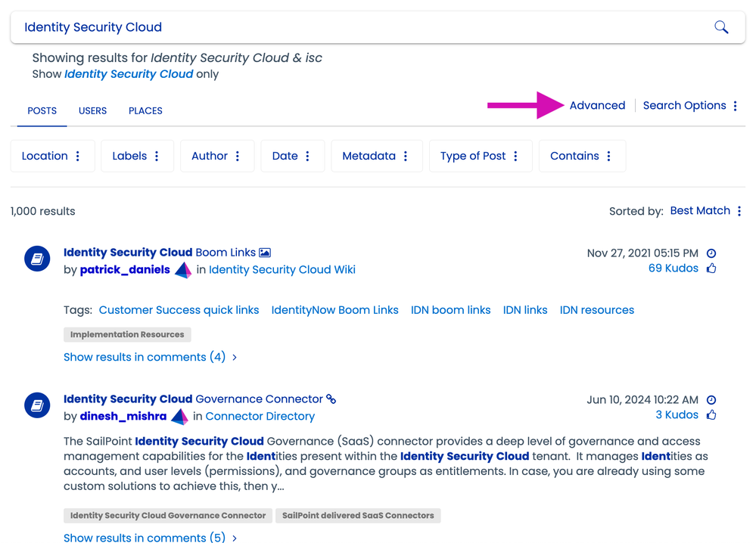Open the Sorted by Best Match menu

(705, 211)
